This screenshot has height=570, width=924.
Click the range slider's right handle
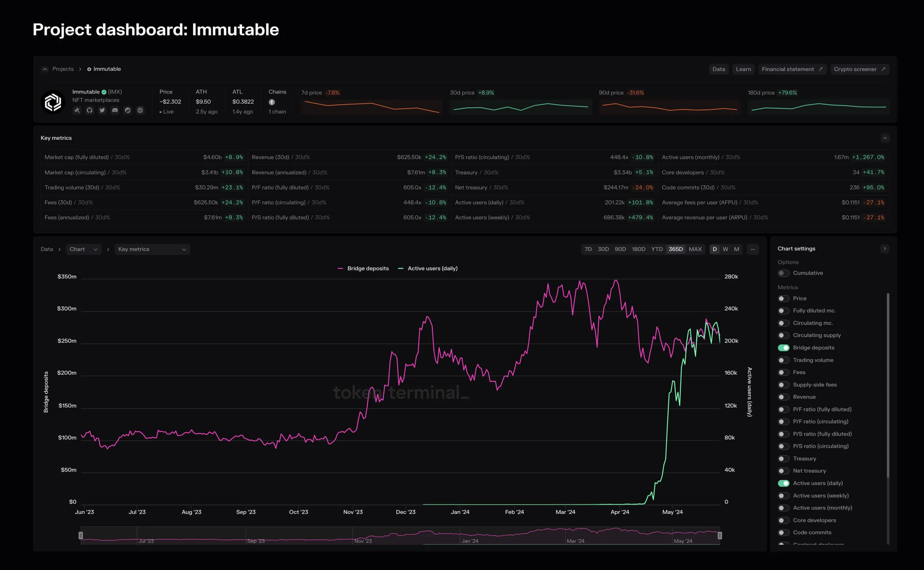point(719,536)
